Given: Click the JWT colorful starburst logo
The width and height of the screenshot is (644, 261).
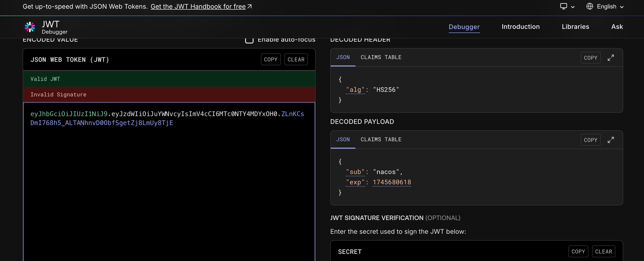Looking at the screenshot, I should click(30, 27).
